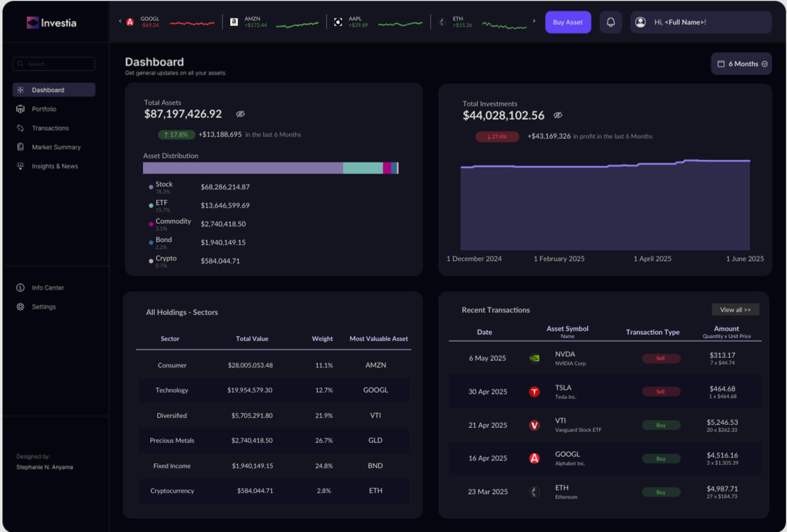
Task: Click the Info Center icon
Action: 20,287
